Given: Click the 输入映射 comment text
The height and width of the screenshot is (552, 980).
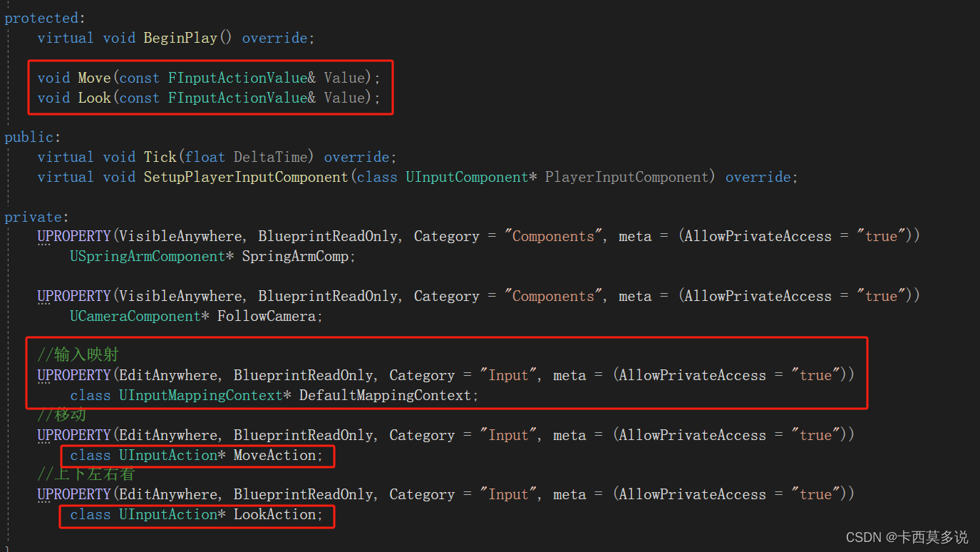Looking at the screenshot, I should click(x=78, y=354).
